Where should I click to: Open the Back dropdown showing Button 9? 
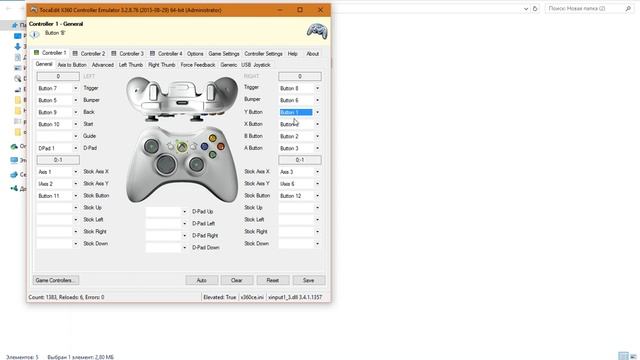(58, 112)
